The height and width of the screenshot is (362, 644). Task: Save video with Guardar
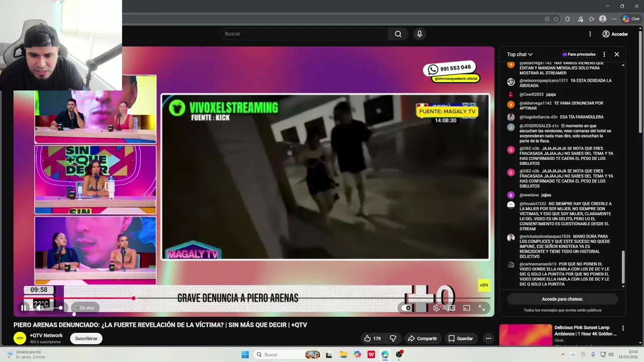click(x=460, y=338)
